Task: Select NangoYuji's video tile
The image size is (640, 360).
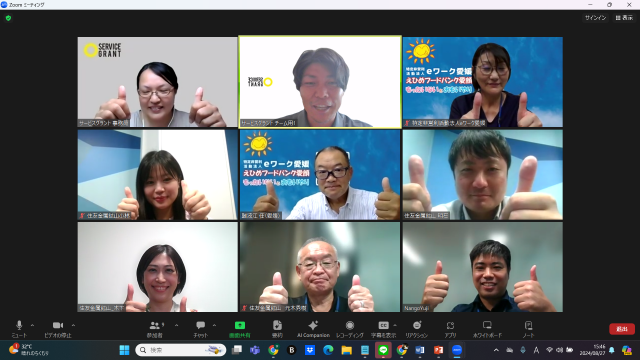Action: (483, 267)
